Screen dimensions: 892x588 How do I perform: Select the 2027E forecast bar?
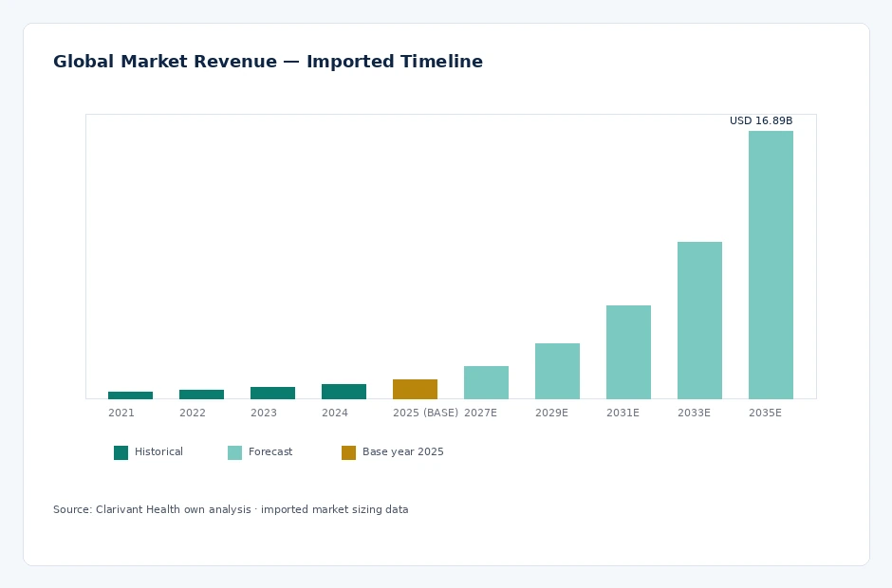(486, 382)
